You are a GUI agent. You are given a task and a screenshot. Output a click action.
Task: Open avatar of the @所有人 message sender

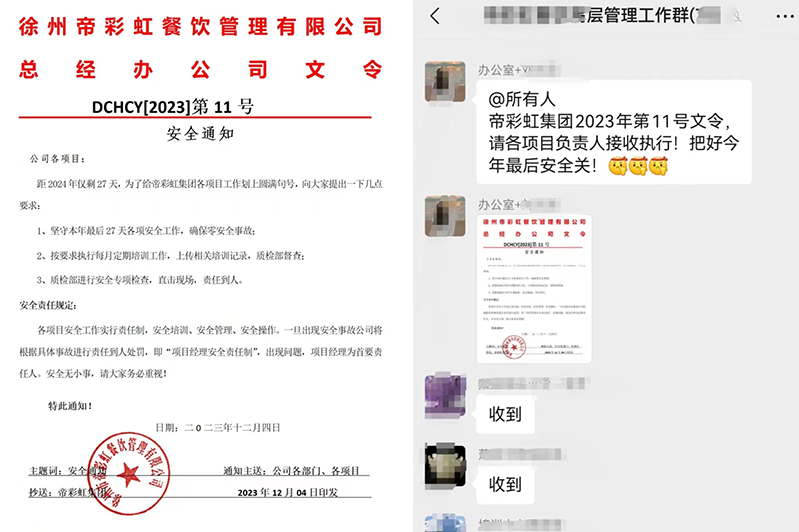[442, 79]
